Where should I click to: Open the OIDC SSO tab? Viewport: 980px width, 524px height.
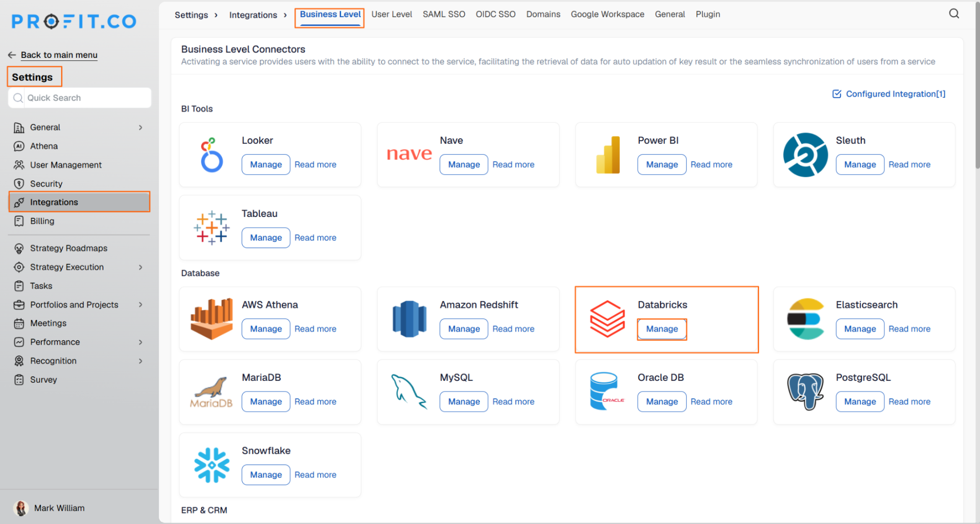click(x=495, y=14)
